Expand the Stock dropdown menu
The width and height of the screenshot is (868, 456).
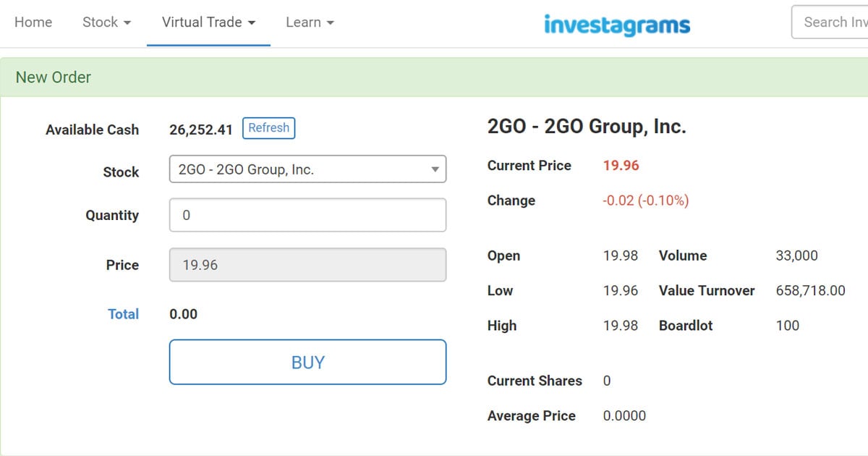(107, 22)
